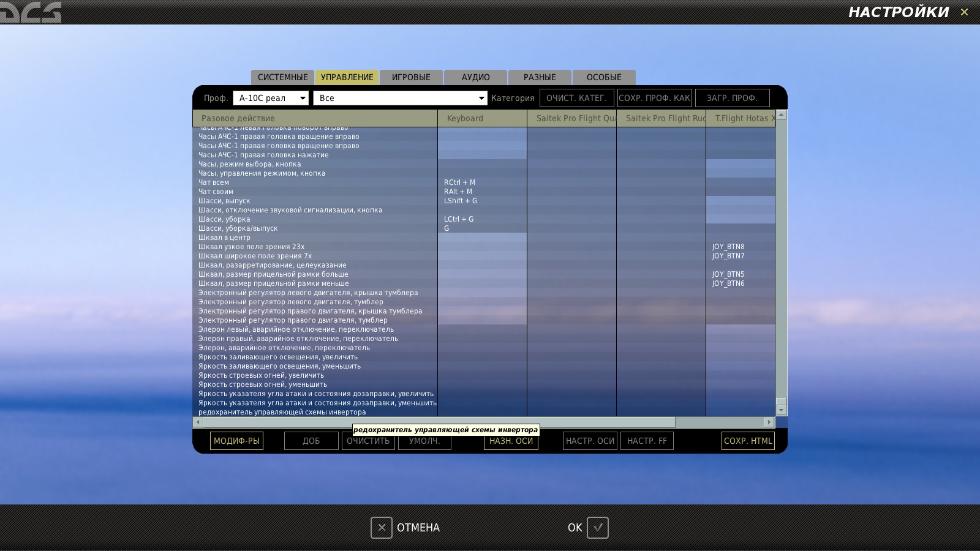Select the Keyboard cell for Шасси, выпуск

coord(482,201)
